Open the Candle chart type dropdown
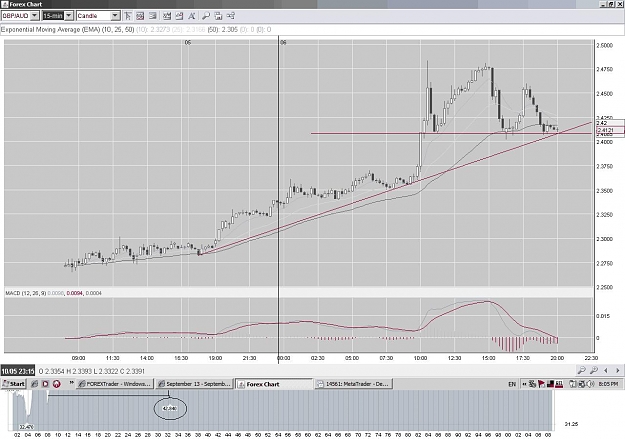 [x=115, y=16]
